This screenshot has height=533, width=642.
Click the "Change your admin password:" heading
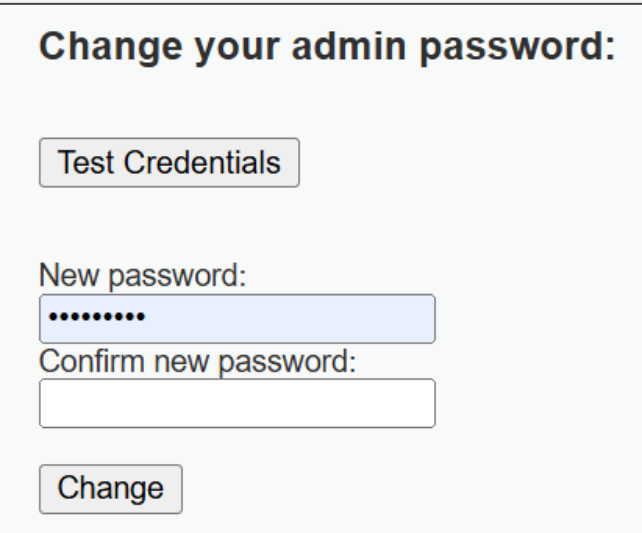325,47
